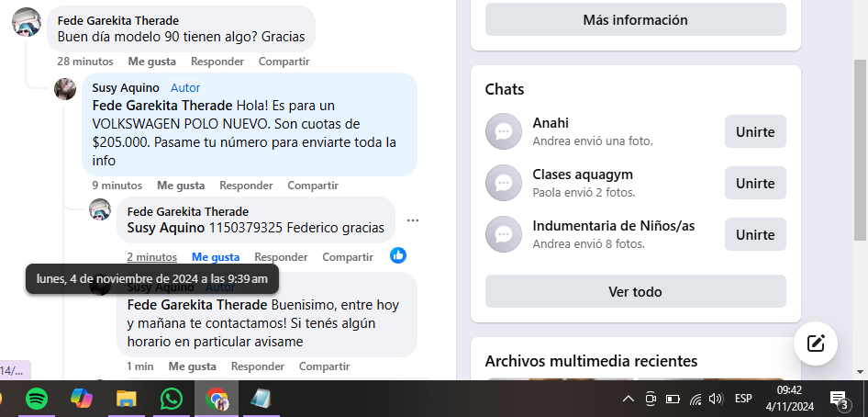The image size is (868, 417).
Task: Toggle Me gusta on 'modelo 90' comment
Action: (x=151, y=62)
